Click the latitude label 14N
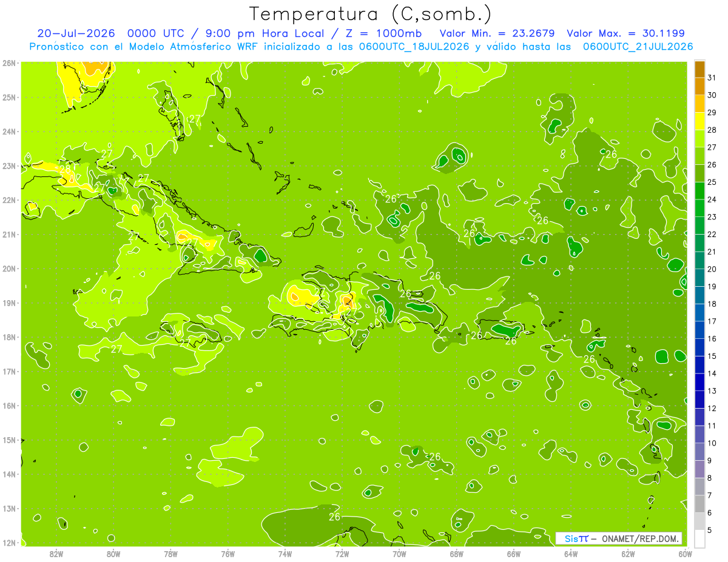Screen dimensions: 728x562 point(9,474)
